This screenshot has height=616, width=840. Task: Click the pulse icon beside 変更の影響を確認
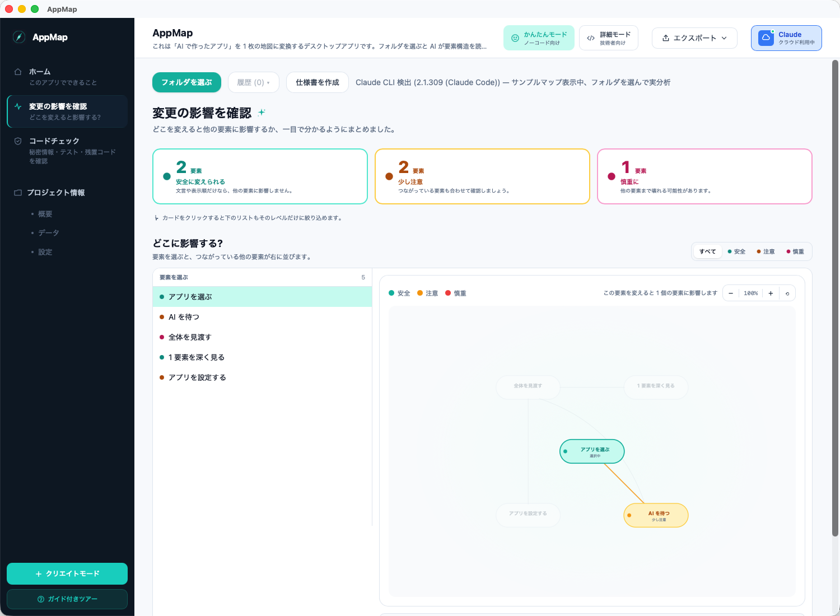point(18,106)
